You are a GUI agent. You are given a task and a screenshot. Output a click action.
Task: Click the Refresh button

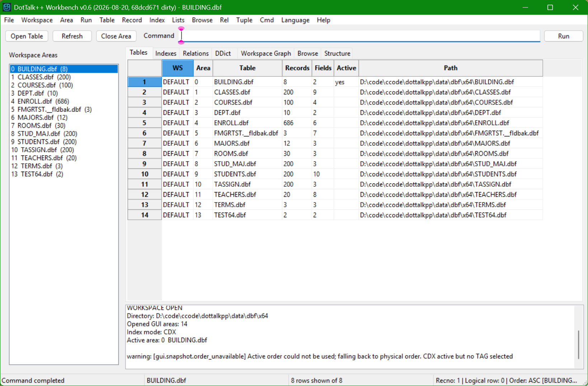click(72, 36)
